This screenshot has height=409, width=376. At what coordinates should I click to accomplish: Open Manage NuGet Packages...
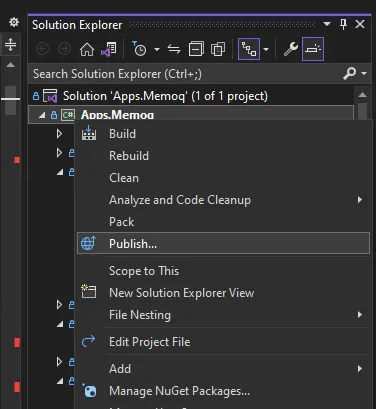click(x=223, y=391)
